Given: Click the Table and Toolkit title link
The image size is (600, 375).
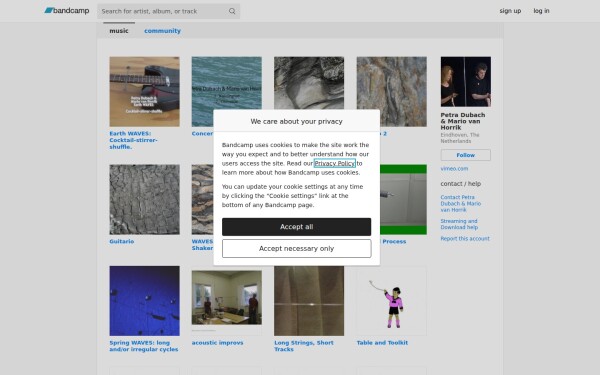Looking at the screenshot, I should coord(382,343).
